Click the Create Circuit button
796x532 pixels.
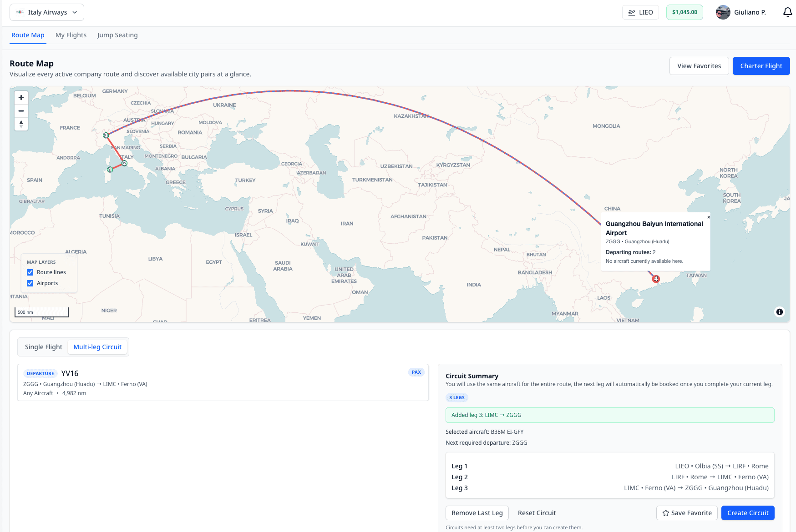[x=747, y=513]
